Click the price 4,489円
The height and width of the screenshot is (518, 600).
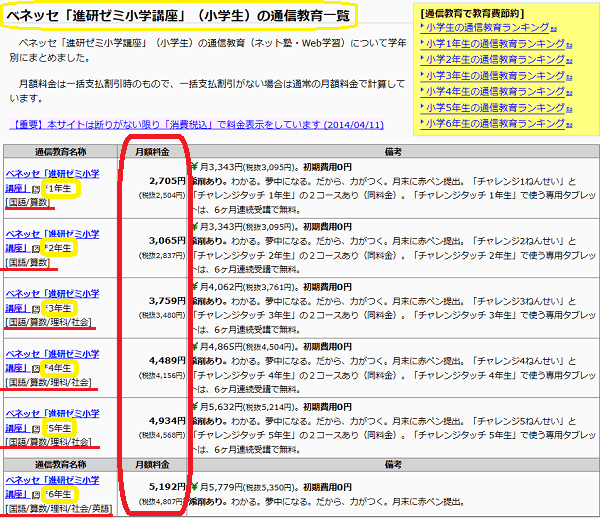click(167, 360)
